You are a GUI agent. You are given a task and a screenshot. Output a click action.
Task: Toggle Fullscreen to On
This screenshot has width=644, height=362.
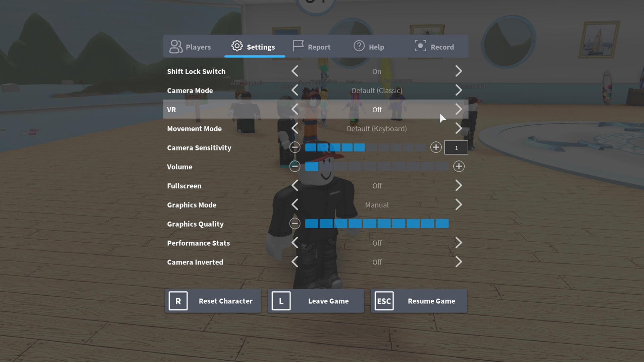pyautogui.click(x=458, y=186)
